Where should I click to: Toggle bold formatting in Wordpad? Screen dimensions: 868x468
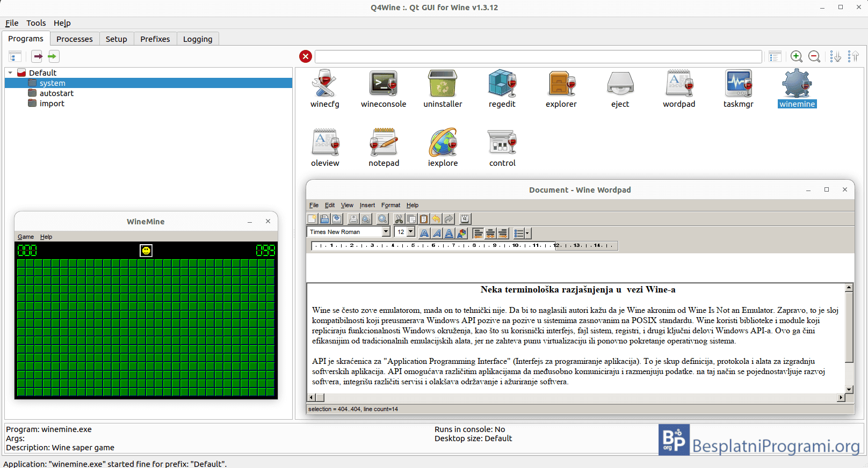tap(424, 233)
